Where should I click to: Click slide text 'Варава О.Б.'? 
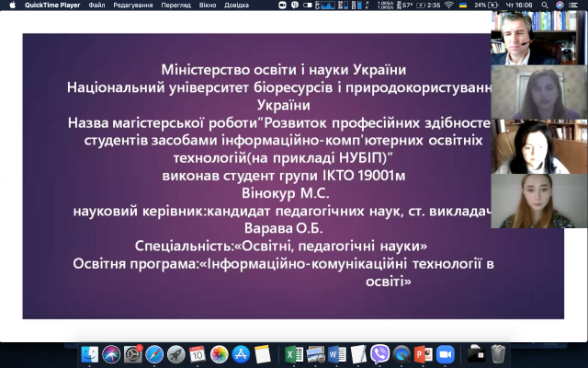[x=284, y=228]
